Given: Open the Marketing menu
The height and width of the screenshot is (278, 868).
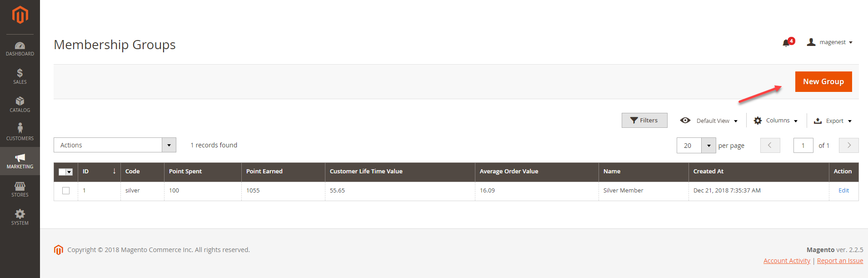Looking at the screenshot, I should tap(20, 161).
